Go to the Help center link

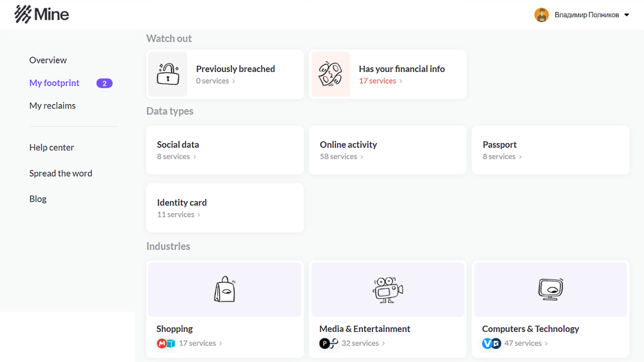coord(52,147)
